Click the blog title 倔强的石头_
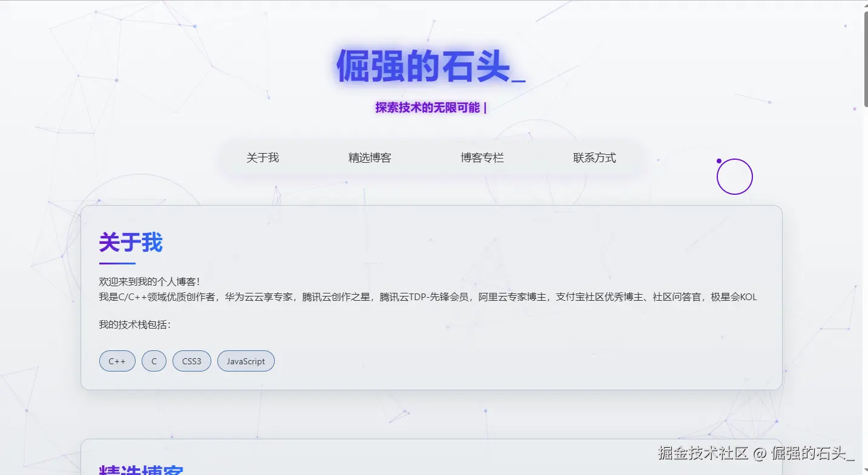Screen dimensions: 868x475 pos(430,67)
